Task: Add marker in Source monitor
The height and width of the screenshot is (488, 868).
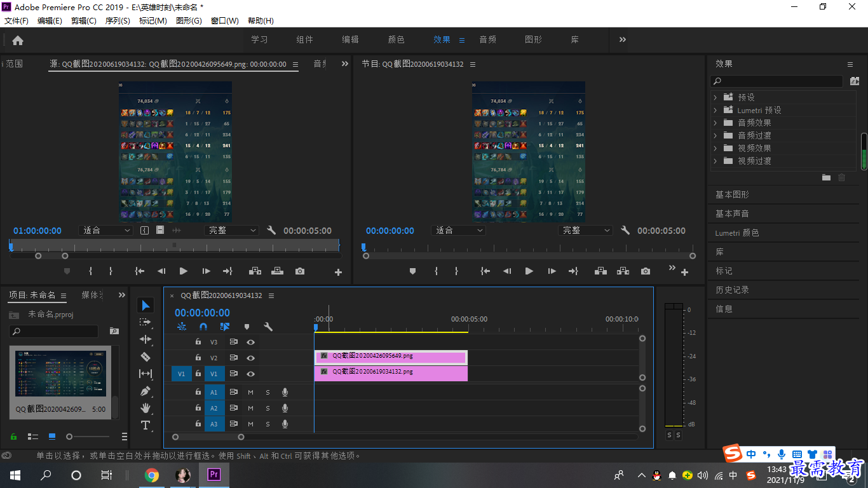Action: [67, 271]
